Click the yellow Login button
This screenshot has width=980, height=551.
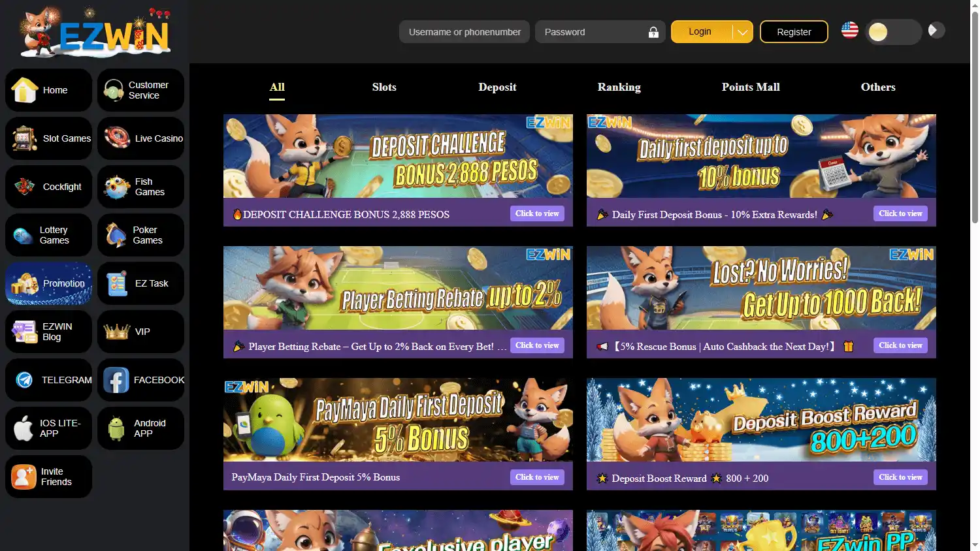tap(702, 31)
